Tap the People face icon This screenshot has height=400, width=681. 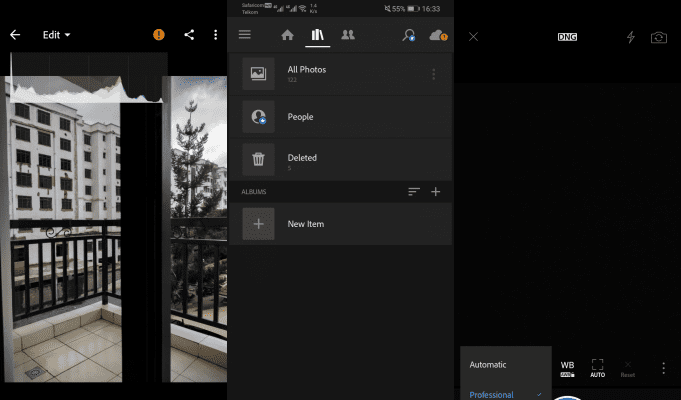click(x=258, y=117)
